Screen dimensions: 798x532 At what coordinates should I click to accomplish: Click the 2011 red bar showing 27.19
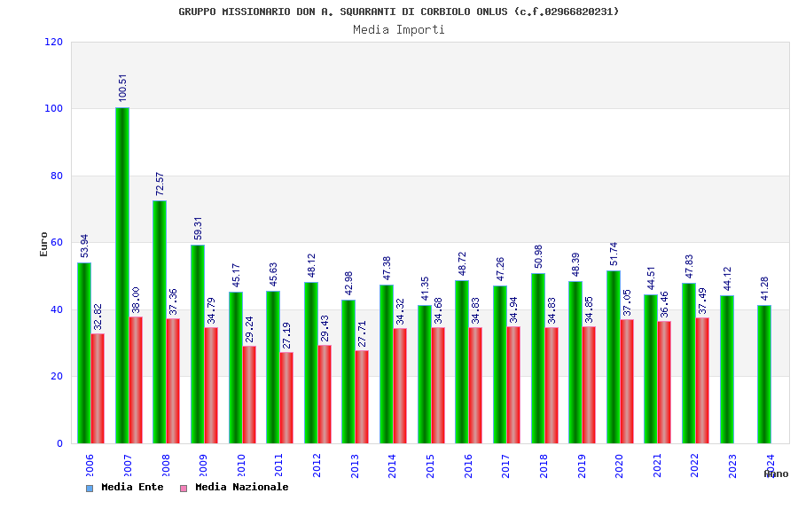point(286,397)
